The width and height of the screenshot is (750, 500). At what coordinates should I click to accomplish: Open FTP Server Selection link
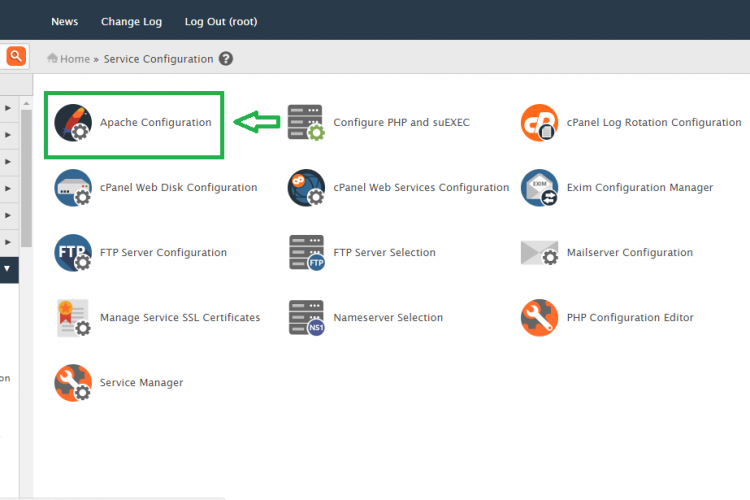384,253
